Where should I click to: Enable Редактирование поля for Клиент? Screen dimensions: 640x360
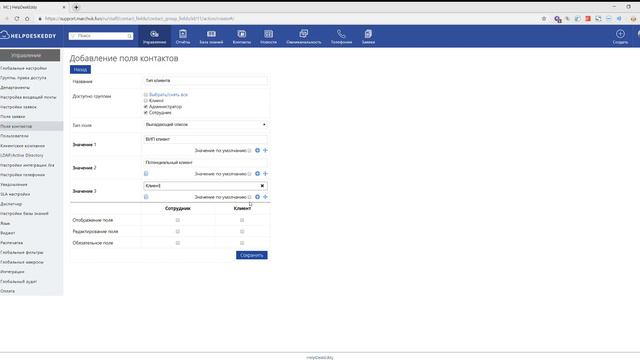242,232
